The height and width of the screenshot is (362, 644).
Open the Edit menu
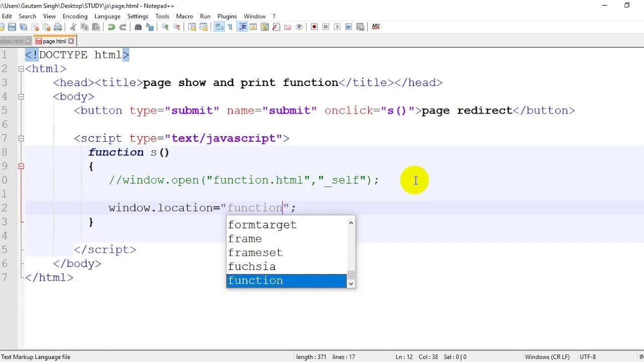[7, 16]
